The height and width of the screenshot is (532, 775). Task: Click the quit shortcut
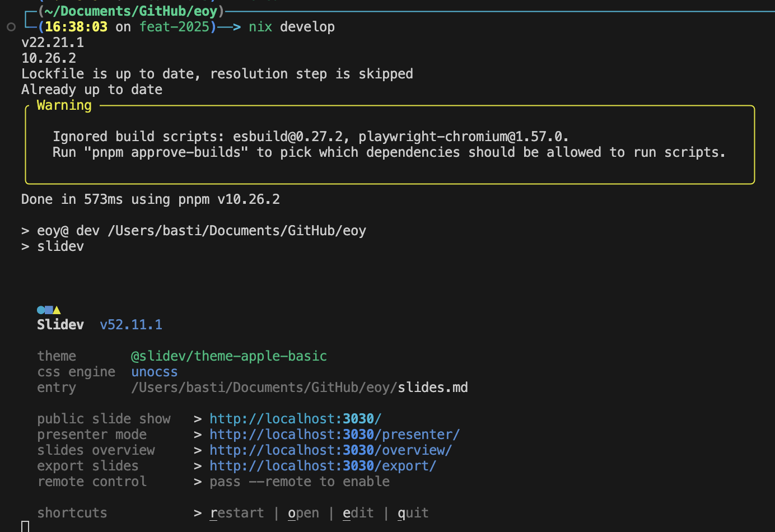(x=413, y=513)
